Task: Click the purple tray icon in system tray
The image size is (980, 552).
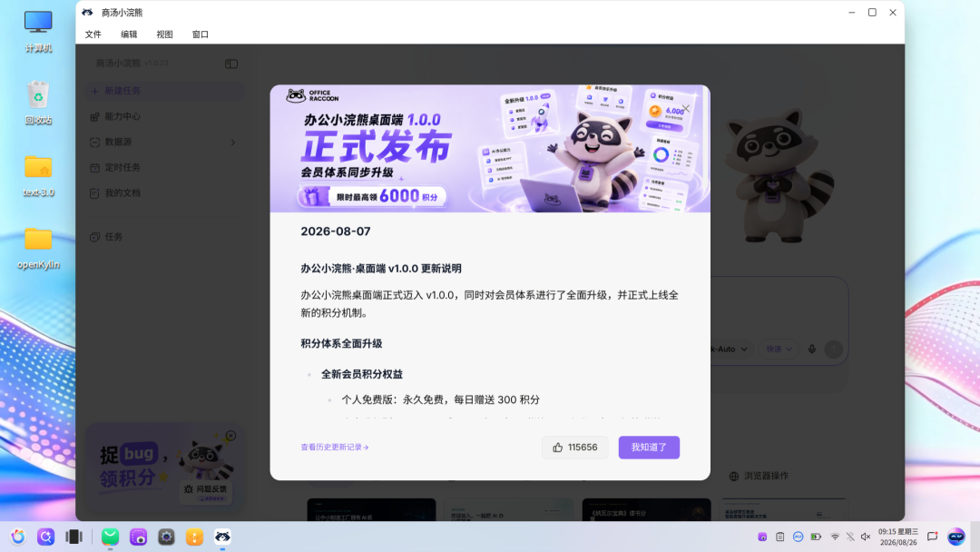Action: [762, 537]
